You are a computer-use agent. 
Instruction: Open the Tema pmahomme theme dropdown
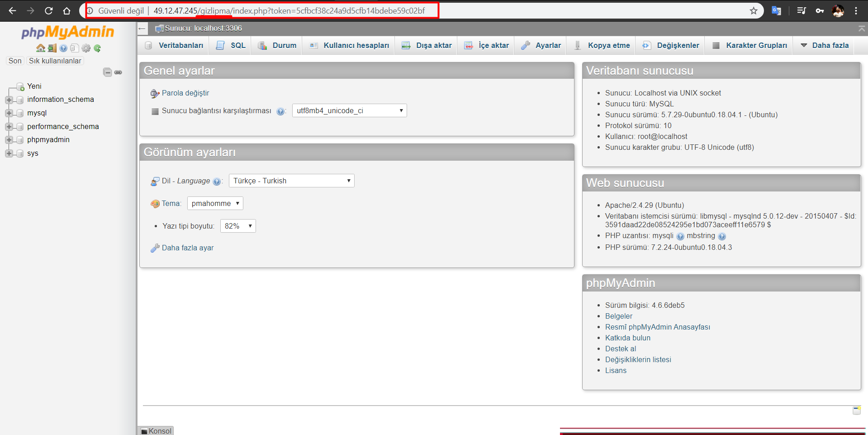pyautogui.click(x=215, y=203)
